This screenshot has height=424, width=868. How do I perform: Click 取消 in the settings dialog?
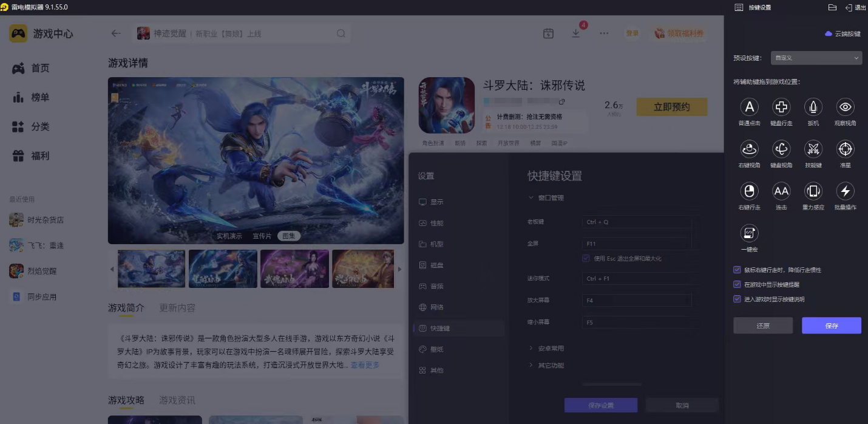click(682, 405)
